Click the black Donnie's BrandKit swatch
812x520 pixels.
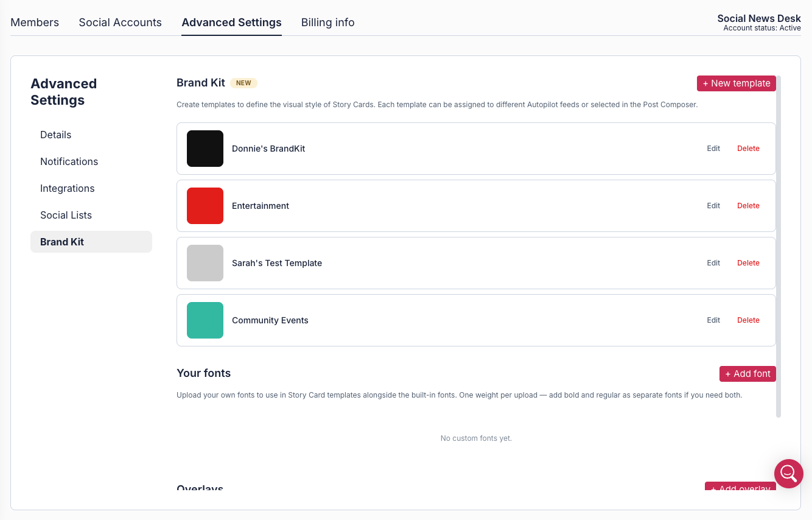click(205, 149)
